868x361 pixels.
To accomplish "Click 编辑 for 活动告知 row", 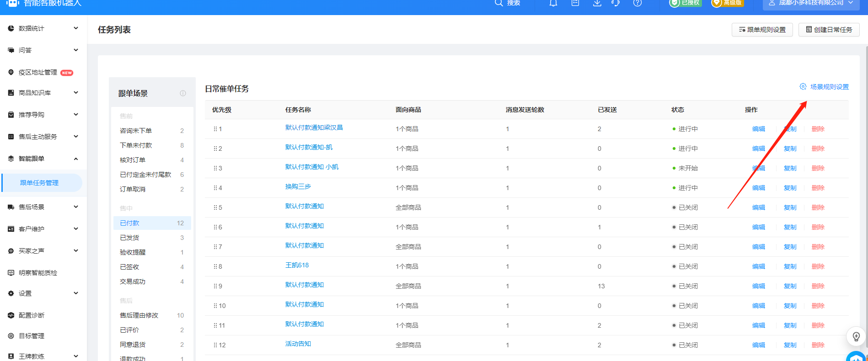I will (759, 345).
